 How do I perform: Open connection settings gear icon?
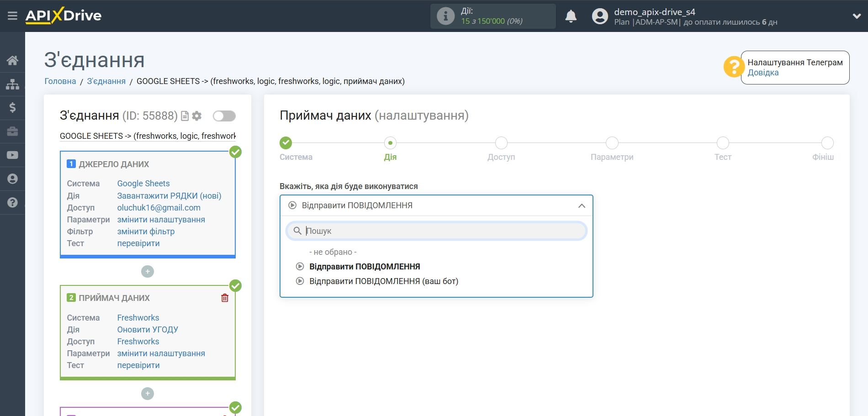tap(197, 116)
